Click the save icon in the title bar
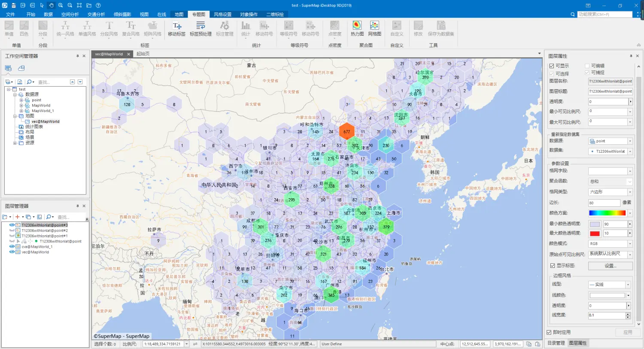This screenshot has height=349, width=644. pos(13,6)
